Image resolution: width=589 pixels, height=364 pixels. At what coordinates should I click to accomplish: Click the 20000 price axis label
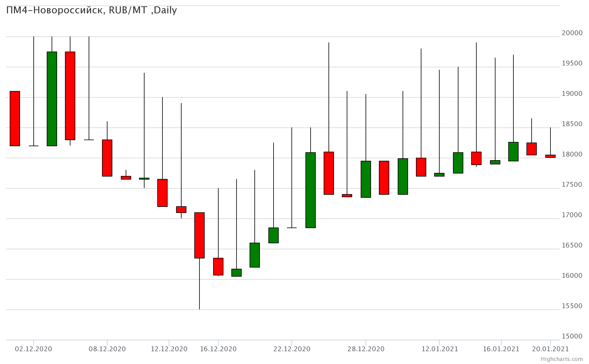572,33
